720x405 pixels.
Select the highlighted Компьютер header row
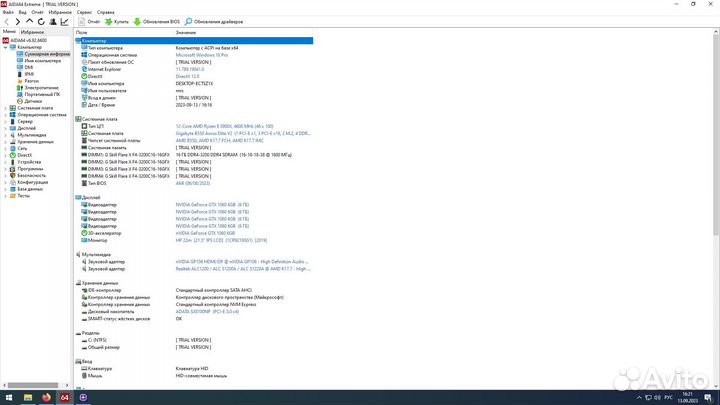pyautogui.click(x=194, y=41)
